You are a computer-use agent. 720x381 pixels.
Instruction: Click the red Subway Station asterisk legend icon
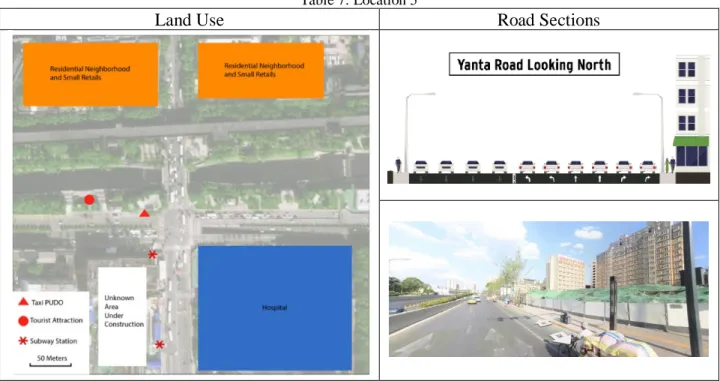pyautogui.click(x=23, y=341)
